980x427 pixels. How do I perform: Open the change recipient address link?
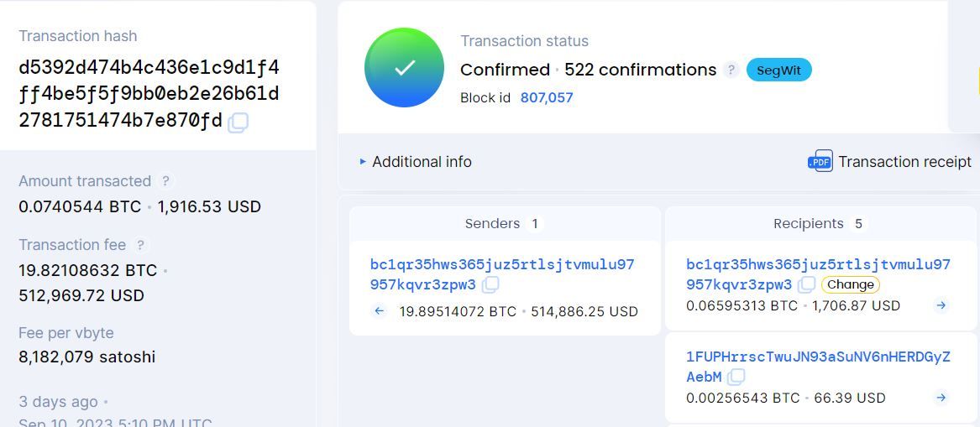(x=818, y=265)
